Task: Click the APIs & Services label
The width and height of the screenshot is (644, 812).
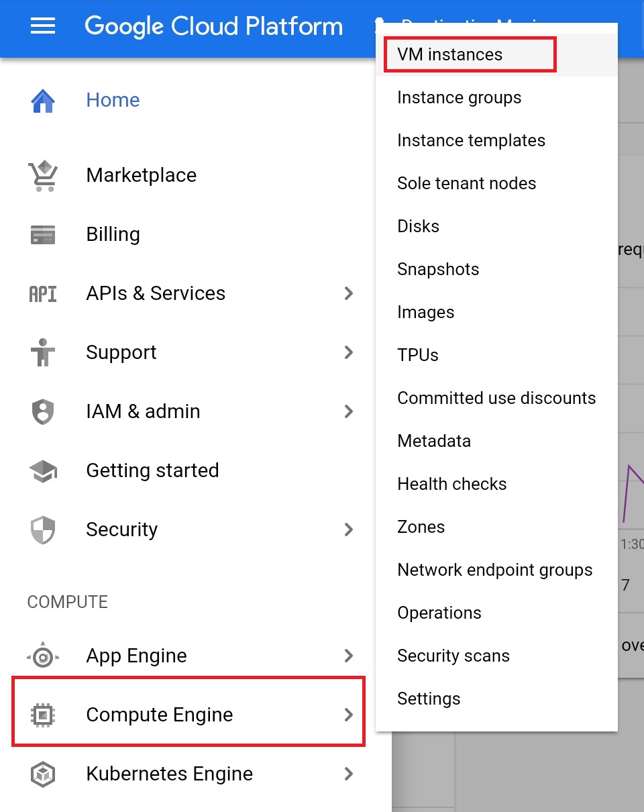Action: pos(156,294)
